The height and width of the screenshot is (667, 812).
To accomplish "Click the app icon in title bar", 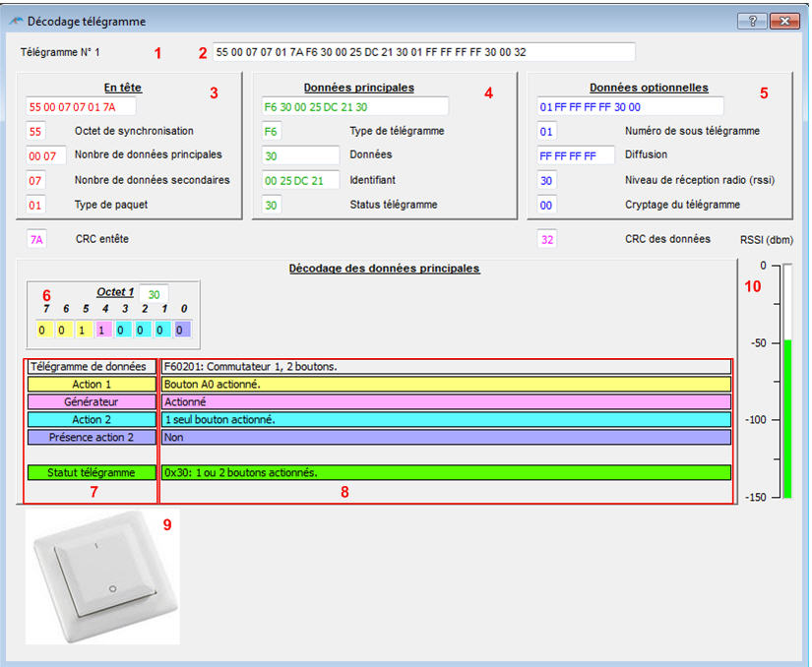I will coord(15,21).
